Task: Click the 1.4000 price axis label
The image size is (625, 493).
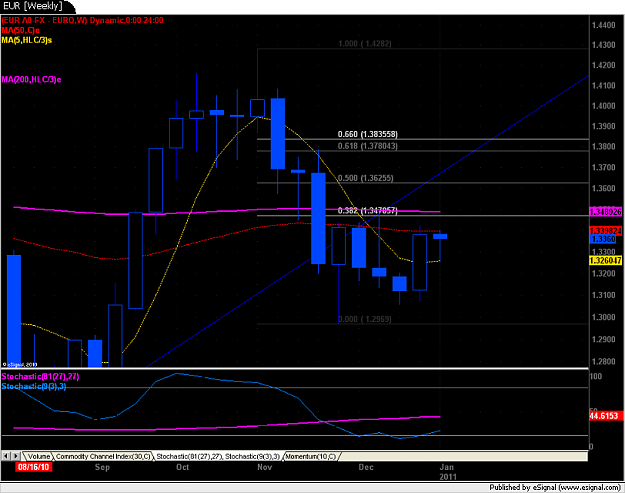Action: pyautogui.click(x=603, y=106)
